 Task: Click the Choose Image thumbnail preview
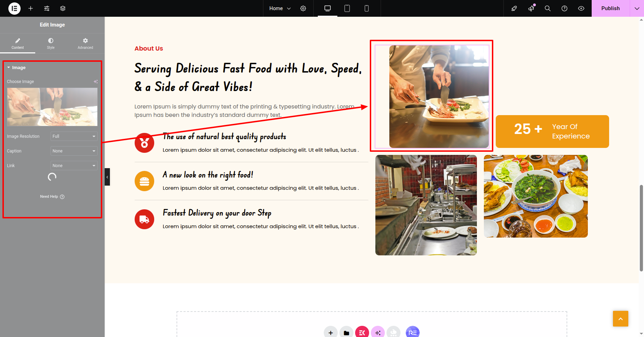[x=52, y=107]
